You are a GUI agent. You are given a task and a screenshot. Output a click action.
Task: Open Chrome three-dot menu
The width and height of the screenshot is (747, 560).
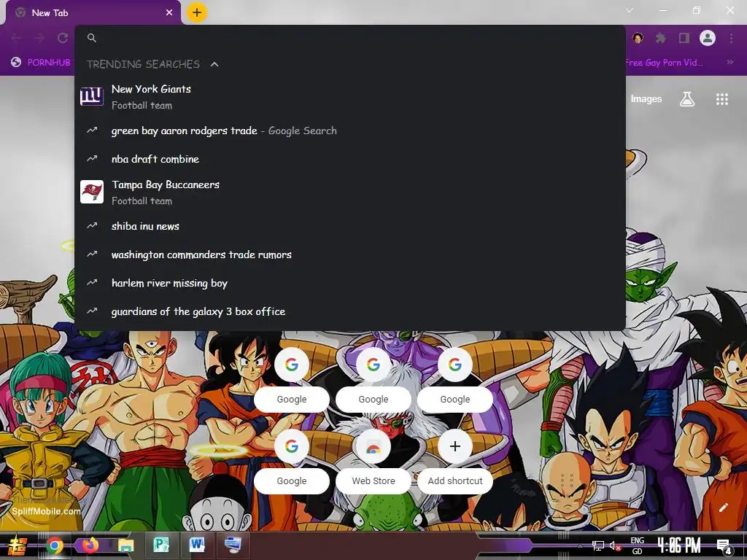(731, 38)
